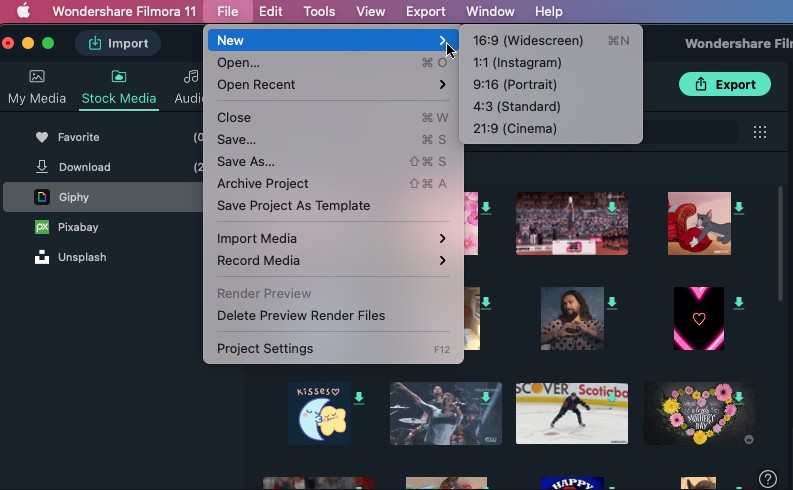Screen dimensions: 793x490
Task: Choose Close from File menu
Action: pos(333,117)
